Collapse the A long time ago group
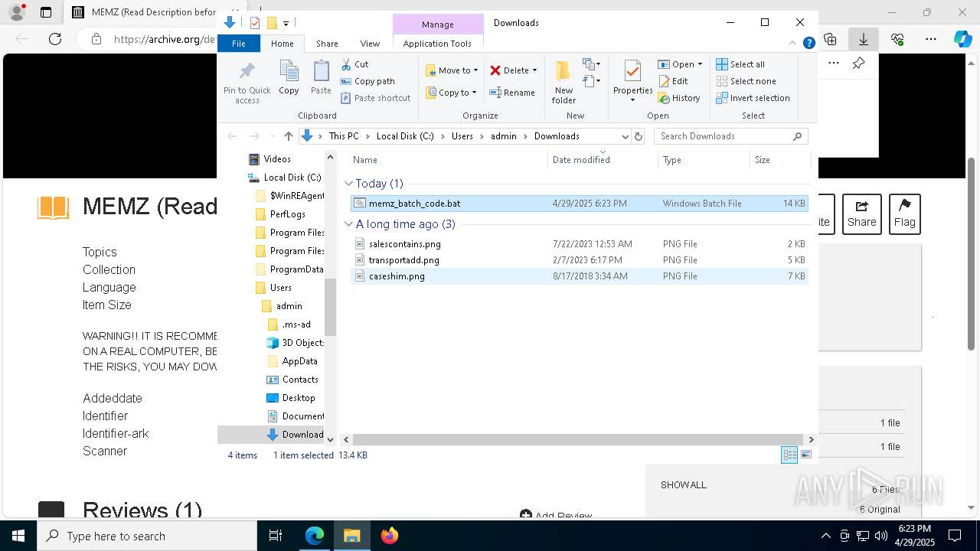The width and height of the screenshot is (980, 551). 349,224
